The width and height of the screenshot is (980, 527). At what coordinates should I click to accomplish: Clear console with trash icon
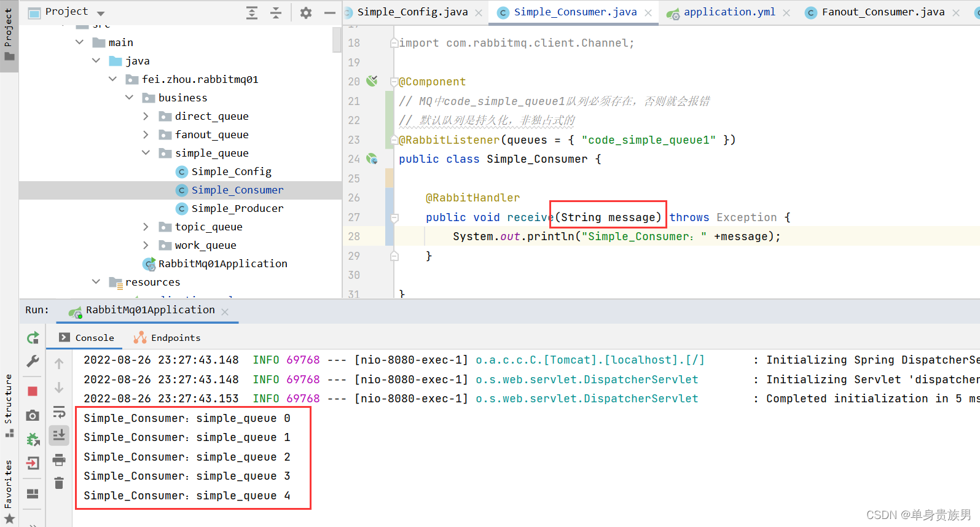pos(59,483)
